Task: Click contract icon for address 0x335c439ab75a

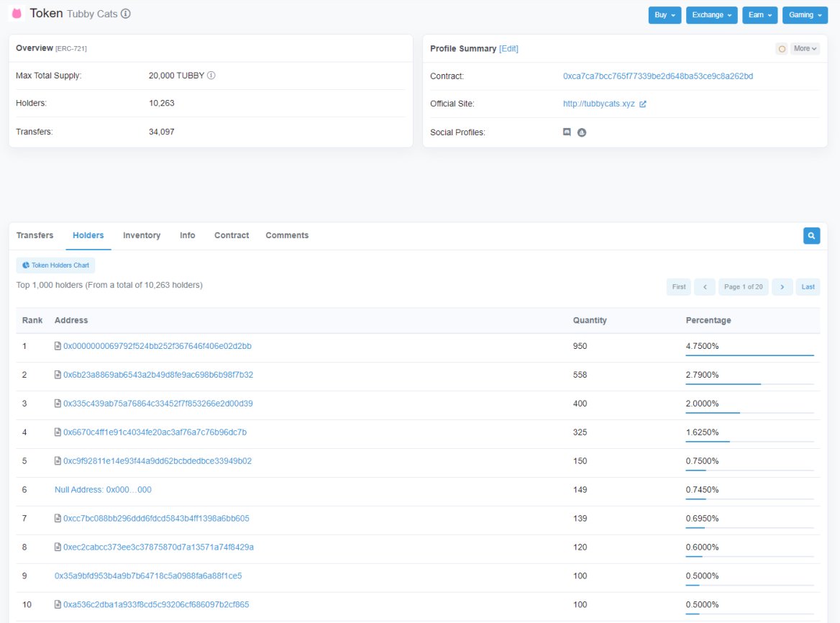Action: [58, 404]
